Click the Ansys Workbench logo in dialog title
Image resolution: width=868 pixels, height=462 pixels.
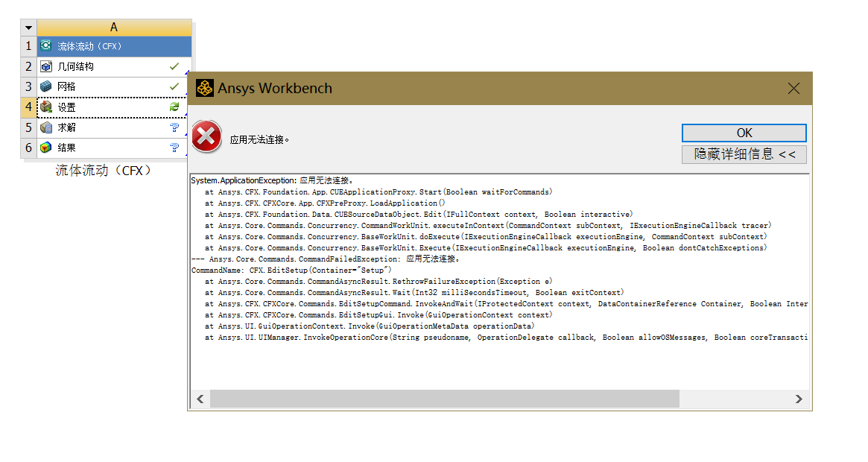click(x=205, y=88)
